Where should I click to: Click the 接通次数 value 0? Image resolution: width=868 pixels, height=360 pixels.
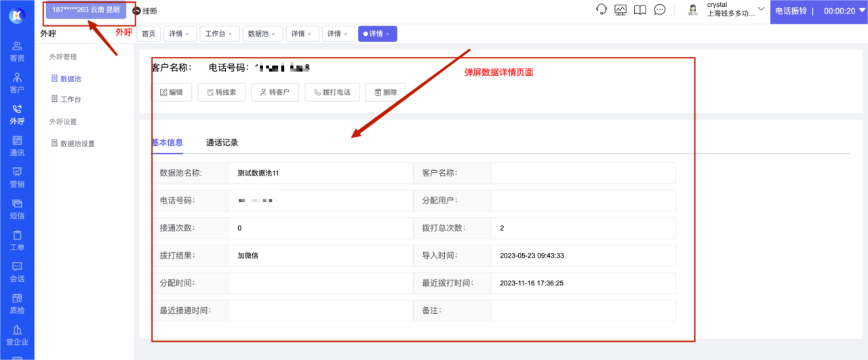(239, 228)
